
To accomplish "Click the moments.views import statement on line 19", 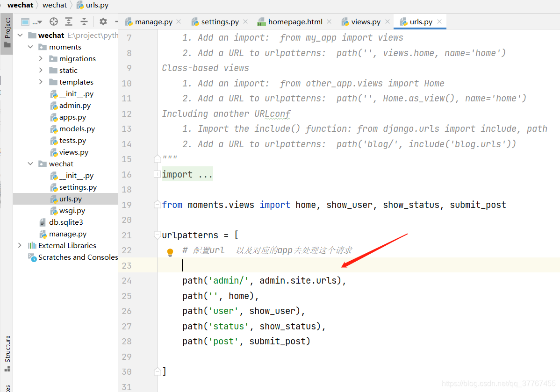I will coord(334,205).
